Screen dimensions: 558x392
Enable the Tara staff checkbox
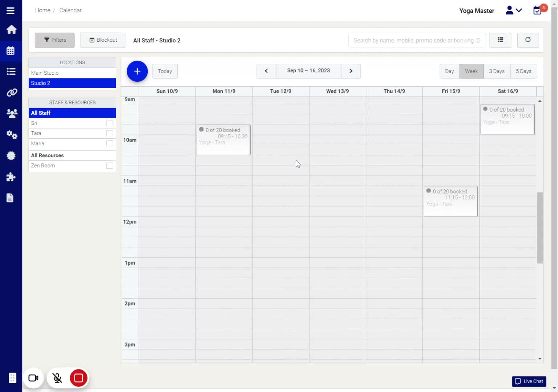109,133
